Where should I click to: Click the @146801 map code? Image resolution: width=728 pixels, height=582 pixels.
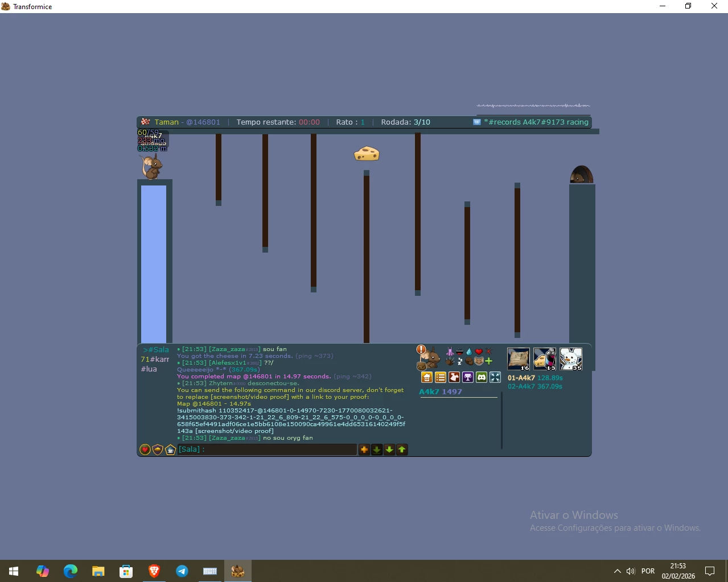tap(203, 122)
